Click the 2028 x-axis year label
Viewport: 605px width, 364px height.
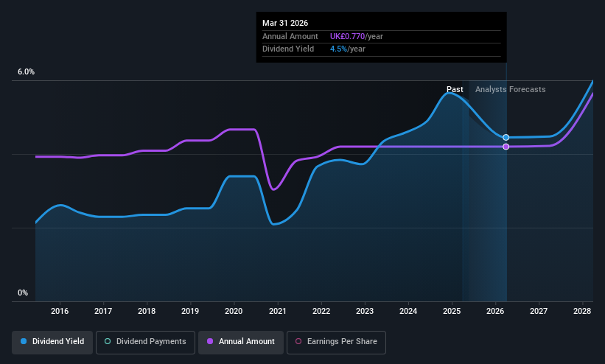tap(582, 311)
